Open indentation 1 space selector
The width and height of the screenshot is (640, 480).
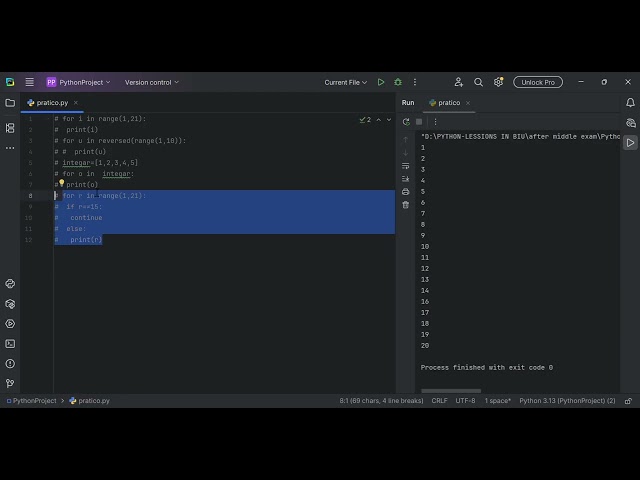498,401
